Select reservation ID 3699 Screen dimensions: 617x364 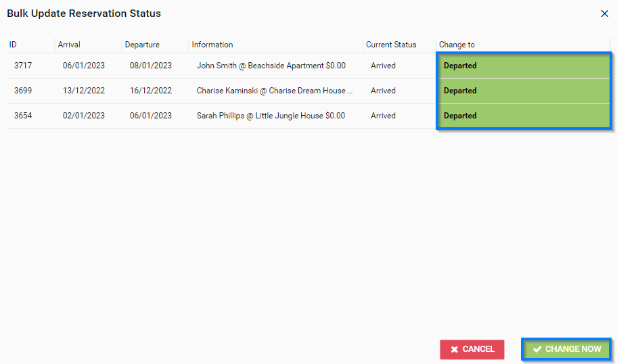click(x=23, y=91)
